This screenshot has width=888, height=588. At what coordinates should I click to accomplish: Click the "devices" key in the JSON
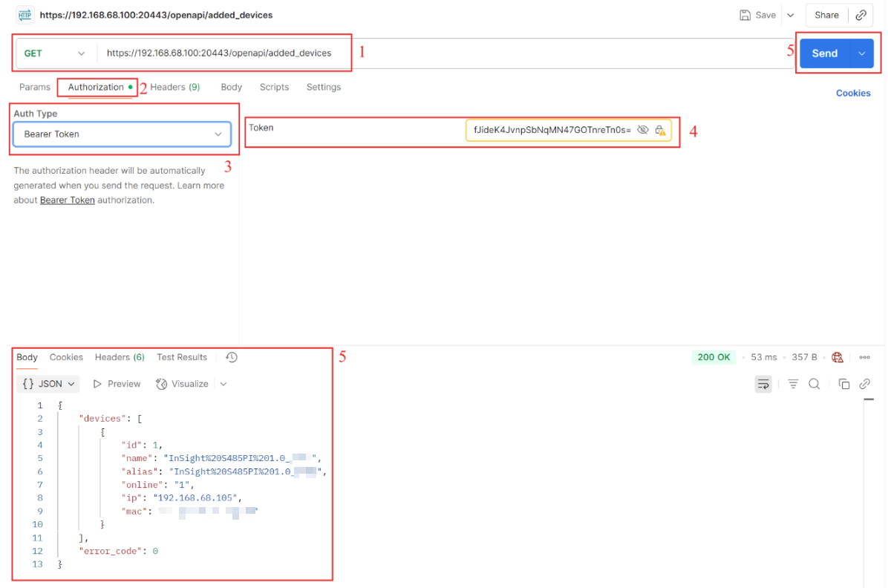pyautogui.click(x=102, y=419)
